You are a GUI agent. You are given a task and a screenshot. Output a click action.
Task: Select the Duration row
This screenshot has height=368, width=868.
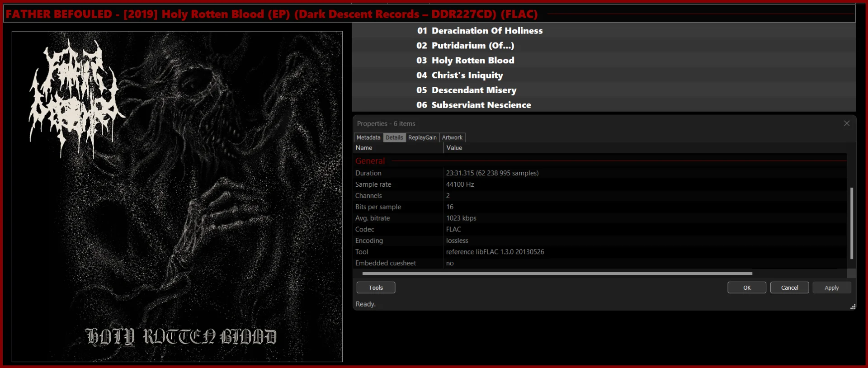click(x=600, y=173)
